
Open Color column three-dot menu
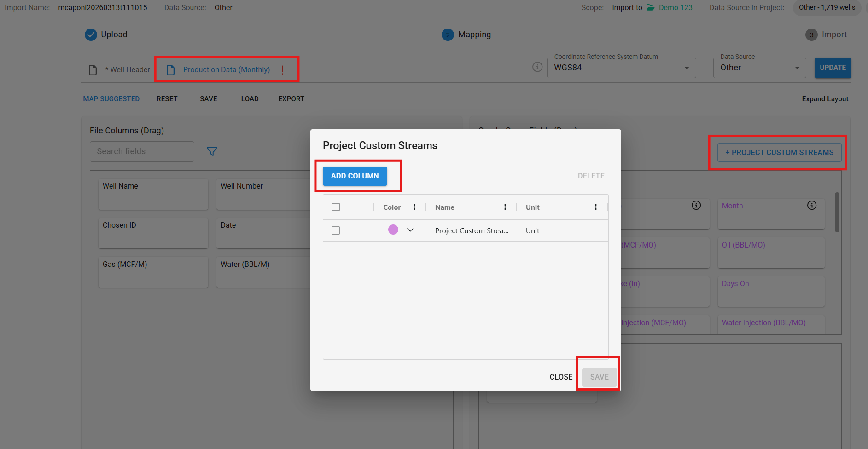point(414,207)
